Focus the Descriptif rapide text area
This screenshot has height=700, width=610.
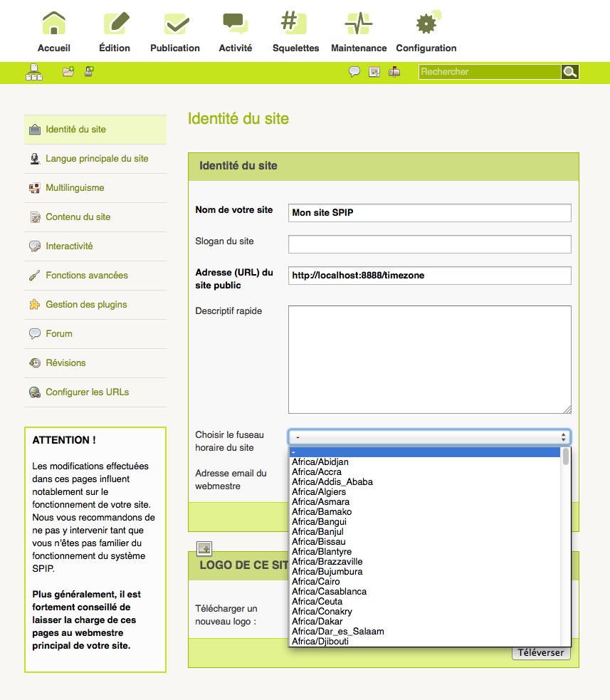pos(429,360)
